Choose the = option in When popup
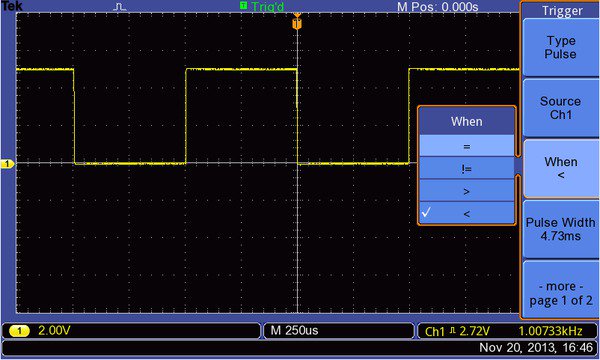 tap(466, 146)
